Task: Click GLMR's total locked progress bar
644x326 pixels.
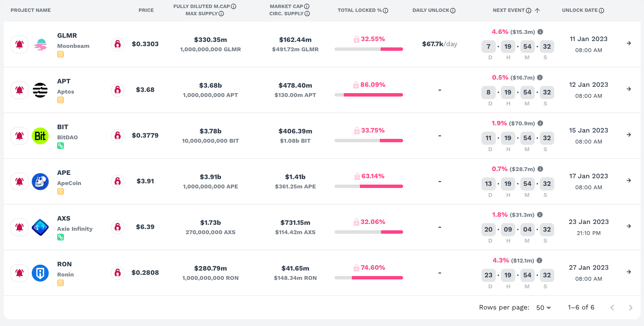Action: 368,49
